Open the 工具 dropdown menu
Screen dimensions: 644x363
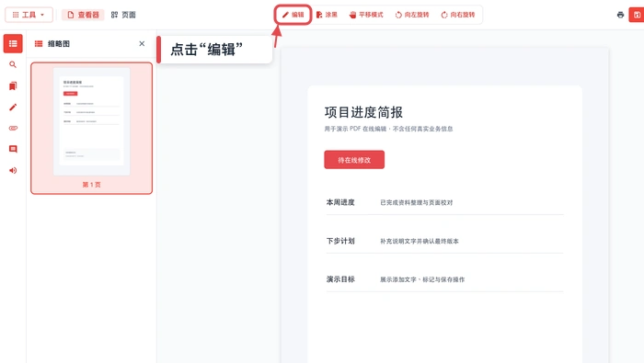[x=29, y=15]
